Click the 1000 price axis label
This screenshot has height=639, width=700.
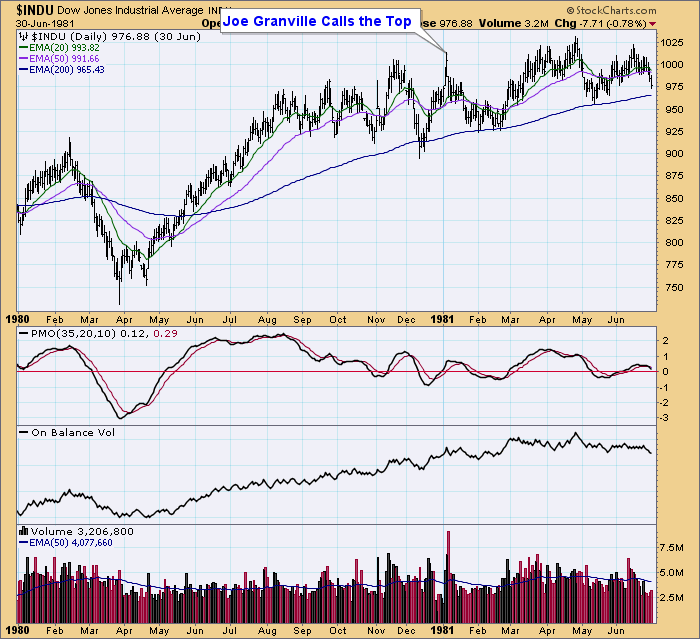tap(671, 65)
